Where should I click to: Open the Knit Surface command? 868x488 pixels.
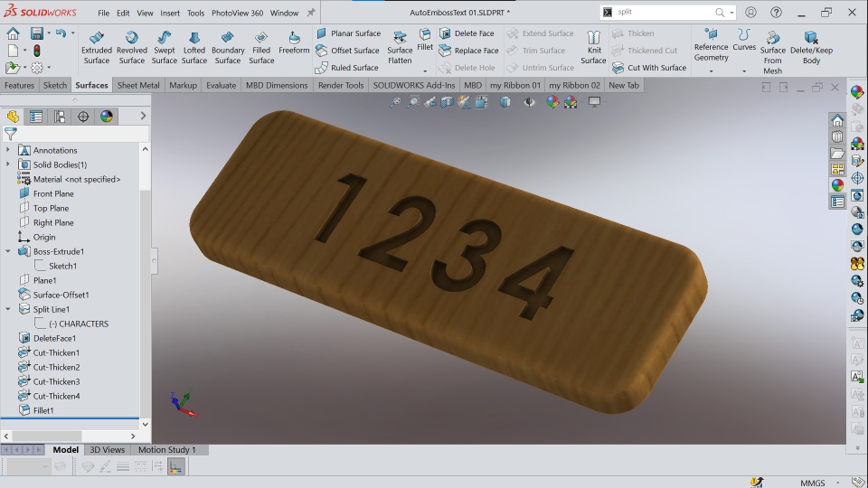593,48
